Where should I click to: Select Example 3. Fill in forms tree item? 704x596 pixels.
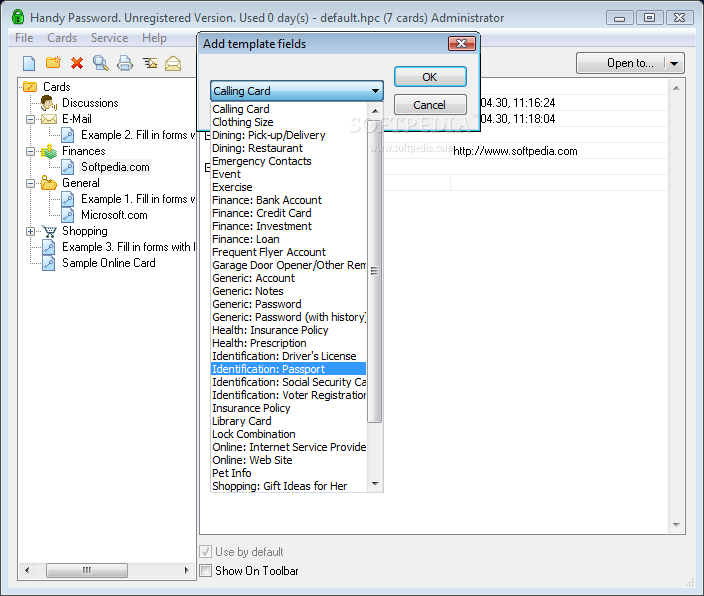click(x=128, y=247)
